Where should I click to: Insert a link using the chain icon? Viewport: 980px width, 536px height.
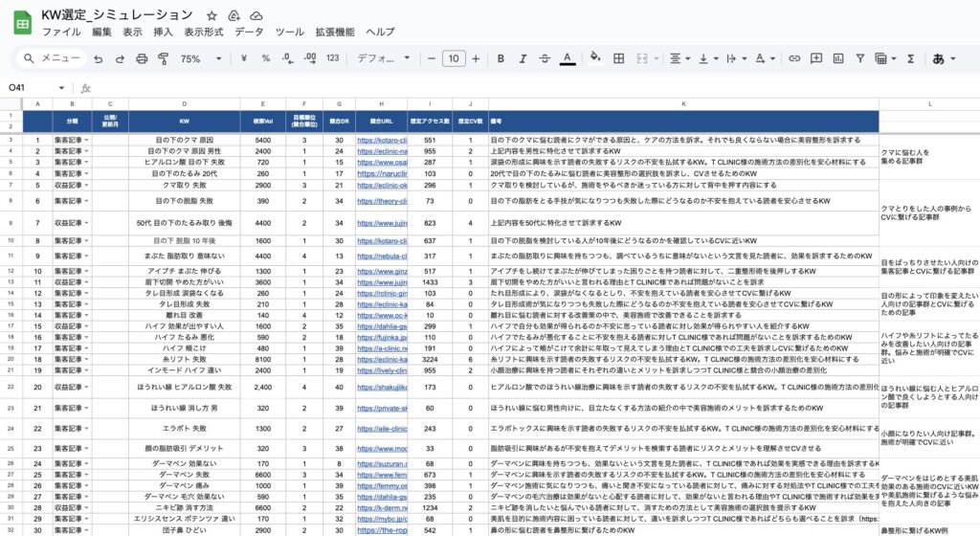(x=793, y=58)
